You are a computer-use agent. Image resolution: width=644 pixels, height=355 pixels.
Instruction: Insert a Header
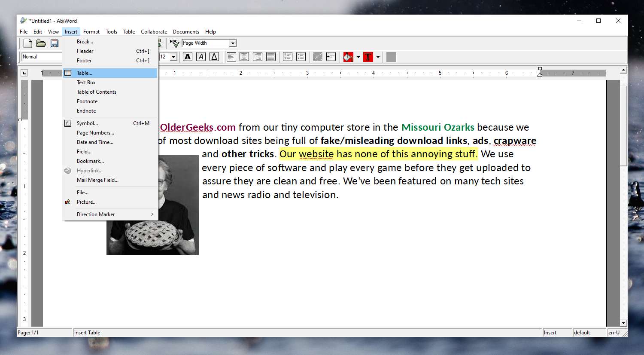pos(110,51)
